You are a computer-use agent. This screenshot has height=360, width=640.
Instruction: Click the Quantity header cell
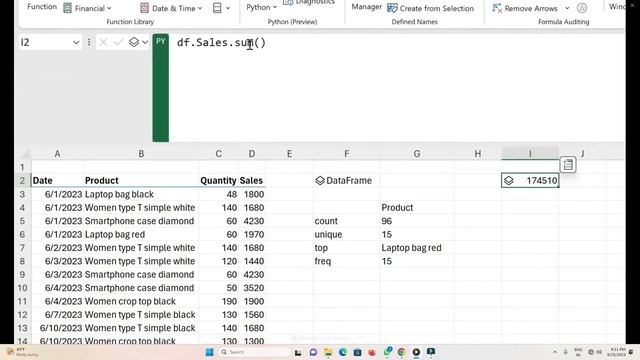218,180
